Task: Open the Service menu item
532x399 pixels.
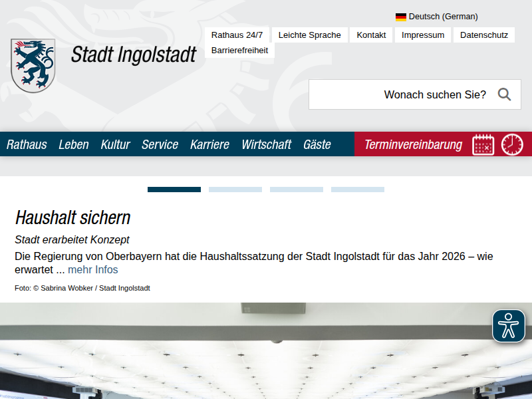Action: (x=160, y=144)
